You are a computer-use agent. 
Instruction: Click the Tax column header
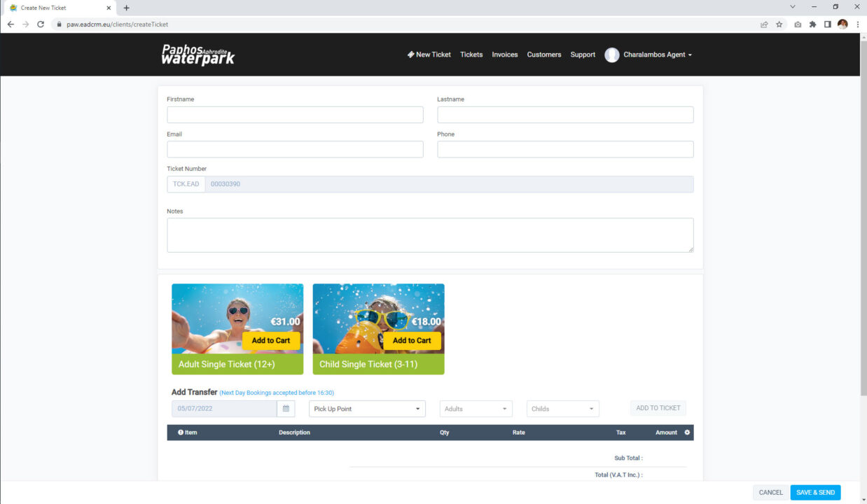[620, 433]
